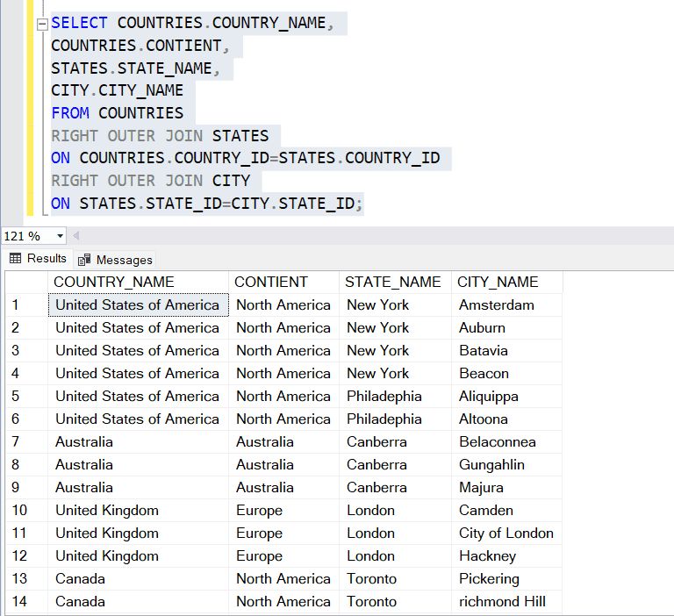This screenshot has width=674, height=616.
Task: Select the STATE_NAME column header
Action: click(395, 282)
